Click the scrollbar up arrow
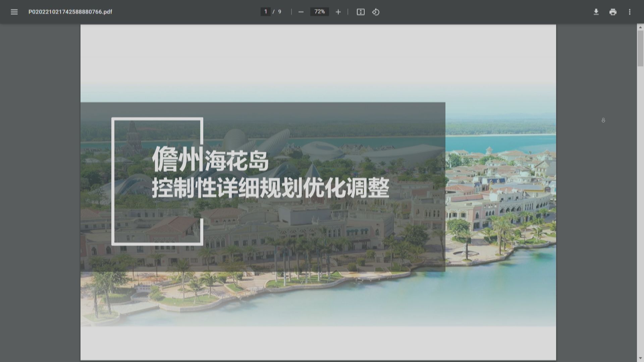This screenshot has width=644, height=362. [641, 27]
